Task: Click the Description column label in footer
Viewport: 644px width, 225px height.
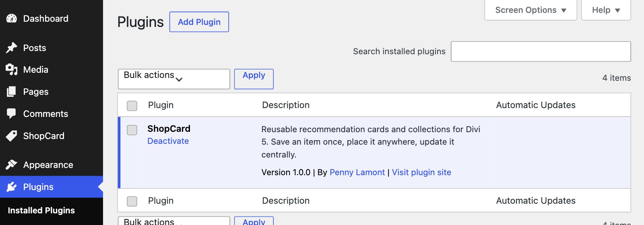Action: pos(286,200)
